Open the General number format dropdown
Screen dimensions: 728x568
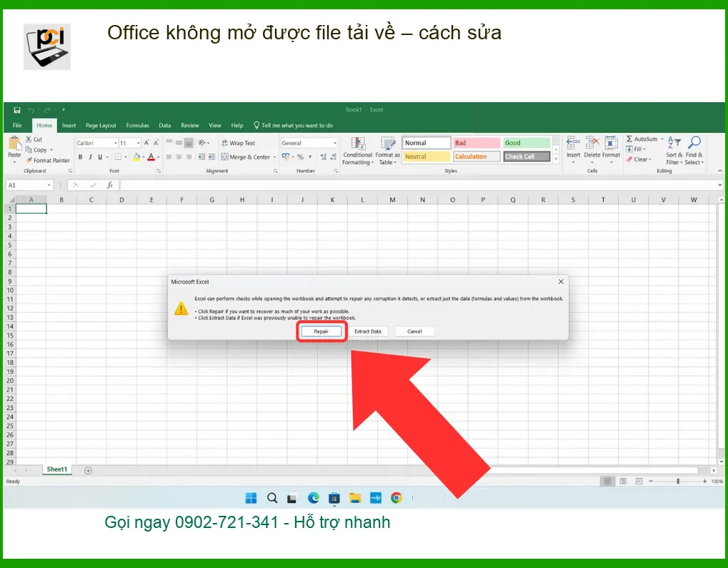click(334, 143)
